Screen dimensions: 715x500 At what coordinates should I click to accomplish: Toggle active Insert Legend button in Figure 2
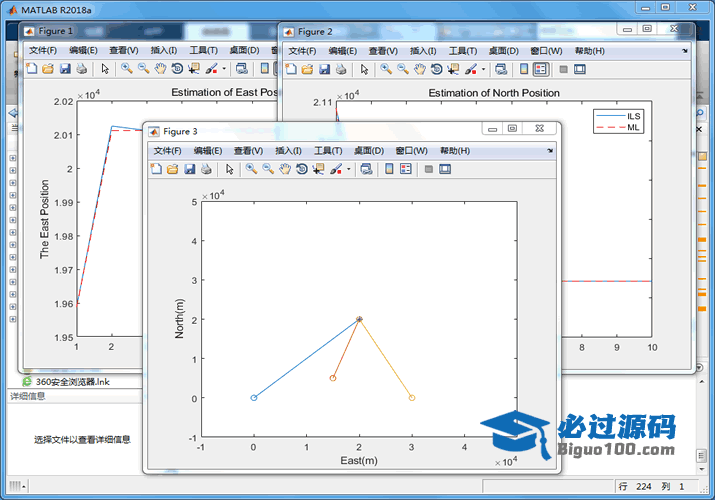pos(541,69)
